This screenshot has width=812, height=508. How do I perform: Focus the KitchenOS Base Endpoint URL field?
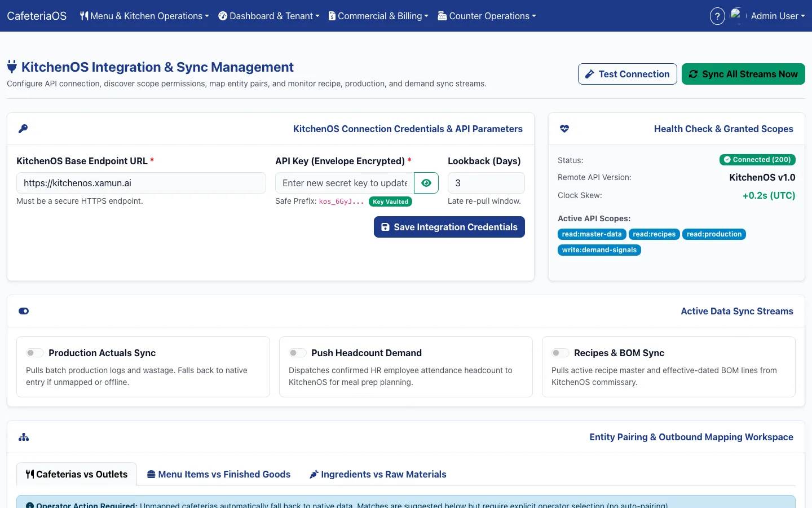click(x=141, y=183)
